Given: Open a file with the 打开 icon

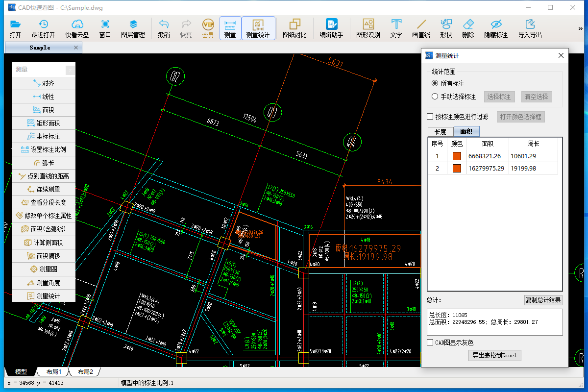Looking at the screenshot, I should tap(15, 28).
